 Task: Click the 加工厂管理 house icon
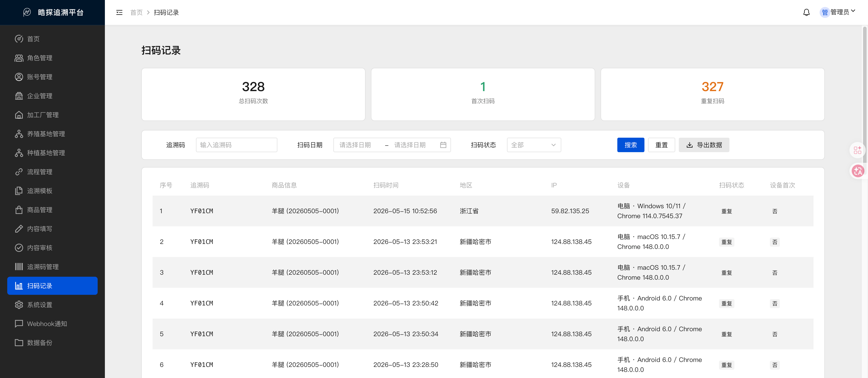(19, 115)
